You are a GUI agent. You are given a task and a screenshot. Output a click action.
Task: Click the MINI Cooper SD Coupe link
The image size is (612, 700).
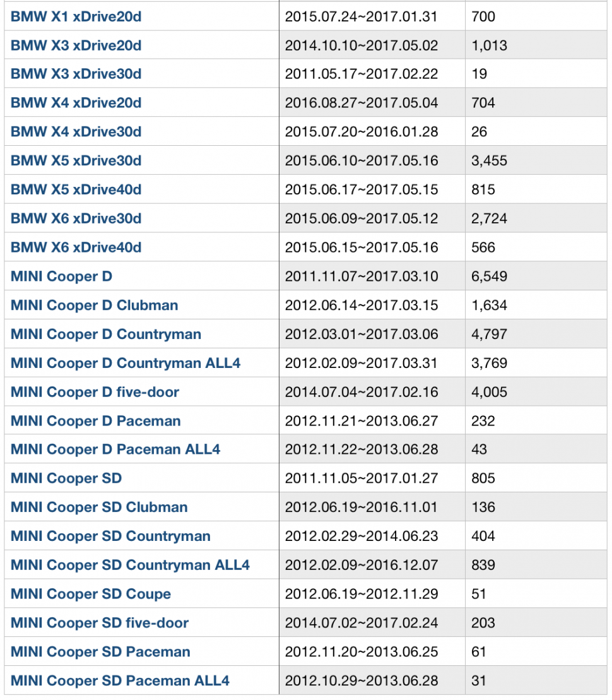(x=90, y=594)
